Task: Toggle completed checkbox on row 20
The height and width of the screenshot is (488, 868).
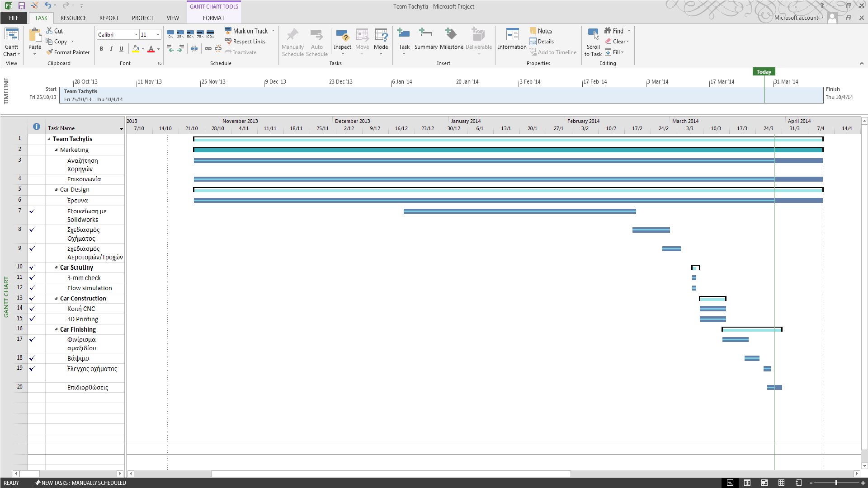Action: (33, 387)
